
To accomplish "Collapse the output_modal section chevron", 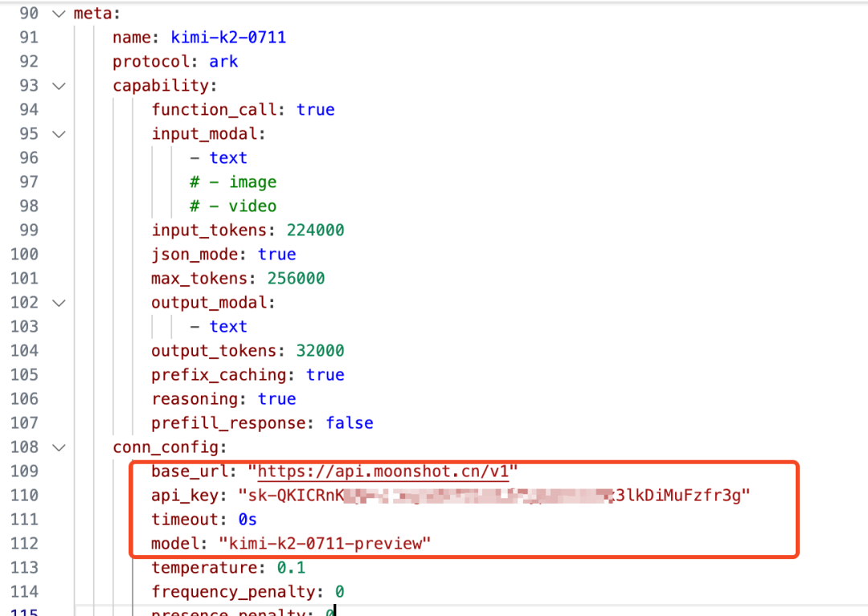I will point(58,303).
